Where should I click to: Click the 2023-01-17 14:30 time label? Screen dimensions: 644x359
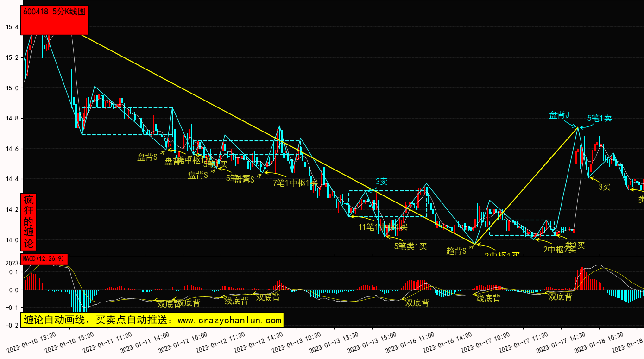(x=561, y=342)
